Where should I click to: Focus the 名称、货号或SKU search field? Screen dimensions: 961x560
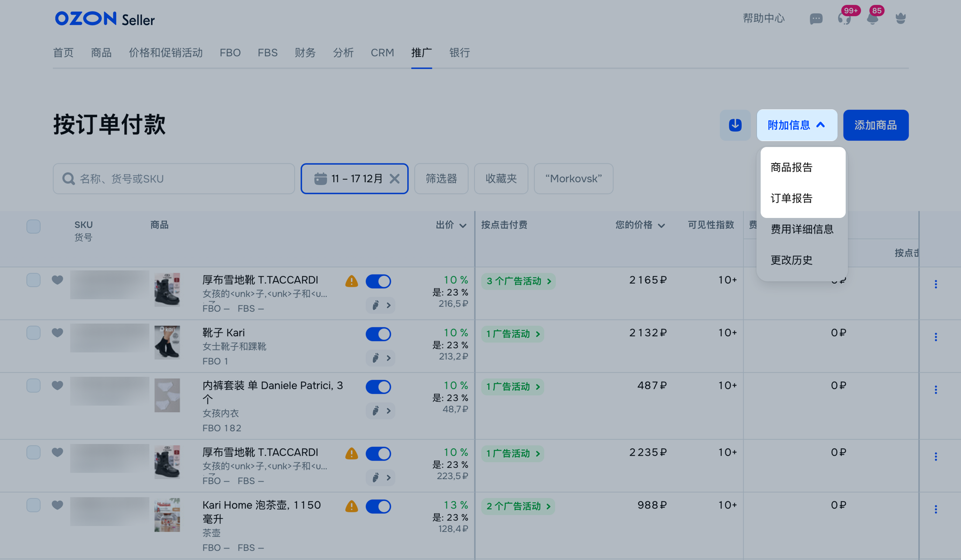coord(174,179)
